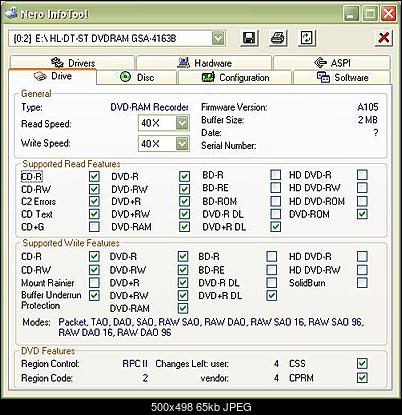Toggle BD-RE write feature checkbox
This screenshot has width=402, height=415.
click(272, 269)
